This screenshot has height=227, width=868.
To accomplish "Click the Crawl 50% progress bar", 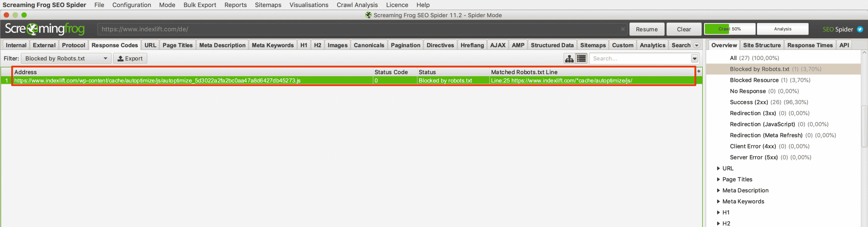I will pos(730,29).
